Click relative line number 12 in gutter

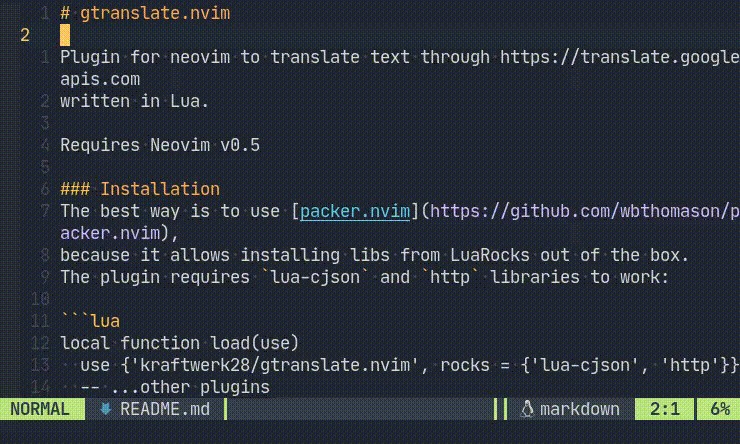(x=40, y=343)
